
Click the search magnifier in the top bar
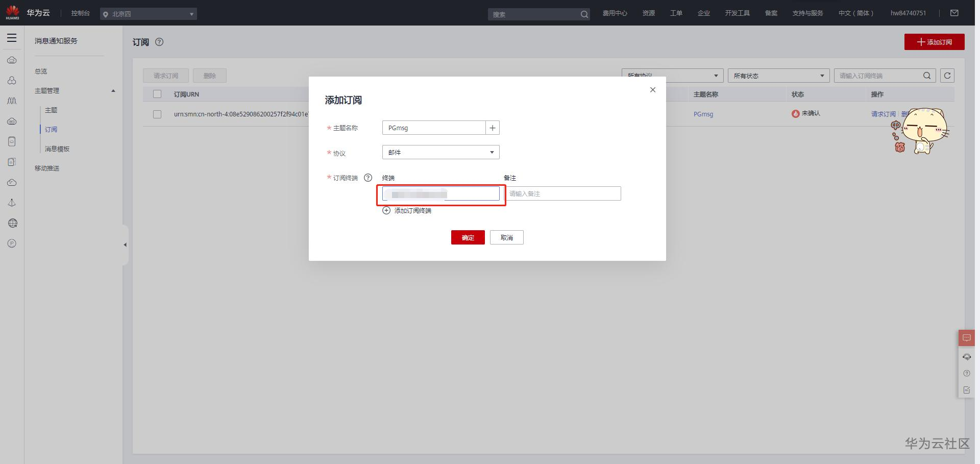click(584, 14)
